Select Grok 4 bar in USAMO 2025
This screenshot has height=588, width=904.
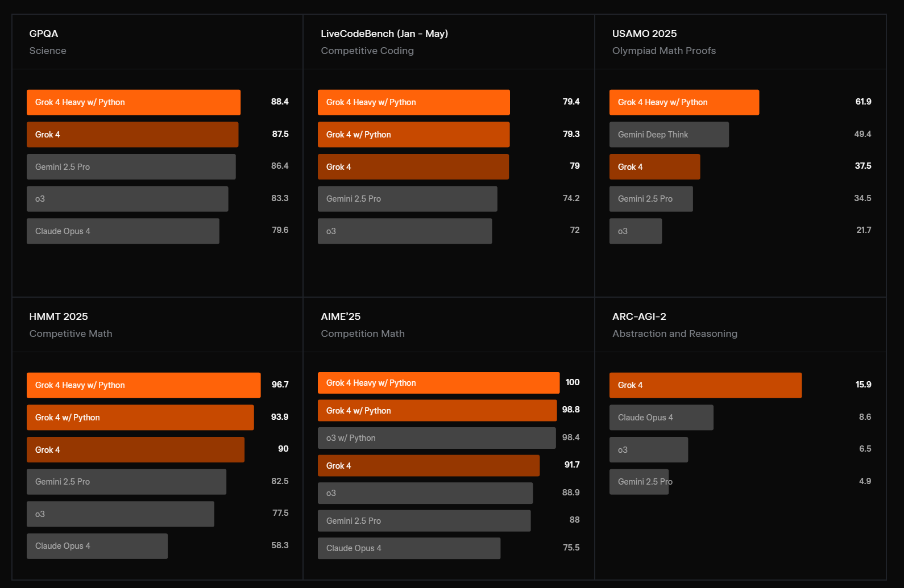(x=655, y=166)
